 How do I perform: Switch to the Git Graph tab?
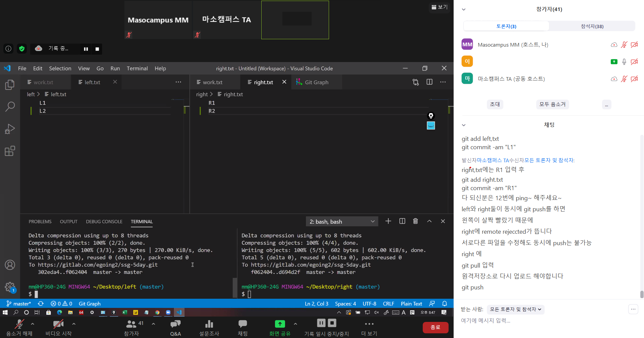tap(316, 82)
